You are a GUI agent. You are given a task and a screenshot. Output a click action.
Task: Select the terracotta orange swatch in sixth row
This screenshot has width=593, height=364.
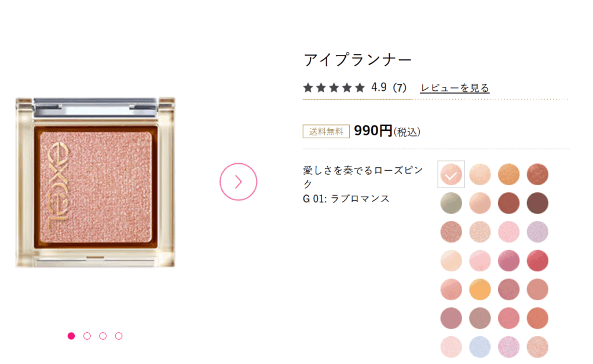click(x=537, y=318)
